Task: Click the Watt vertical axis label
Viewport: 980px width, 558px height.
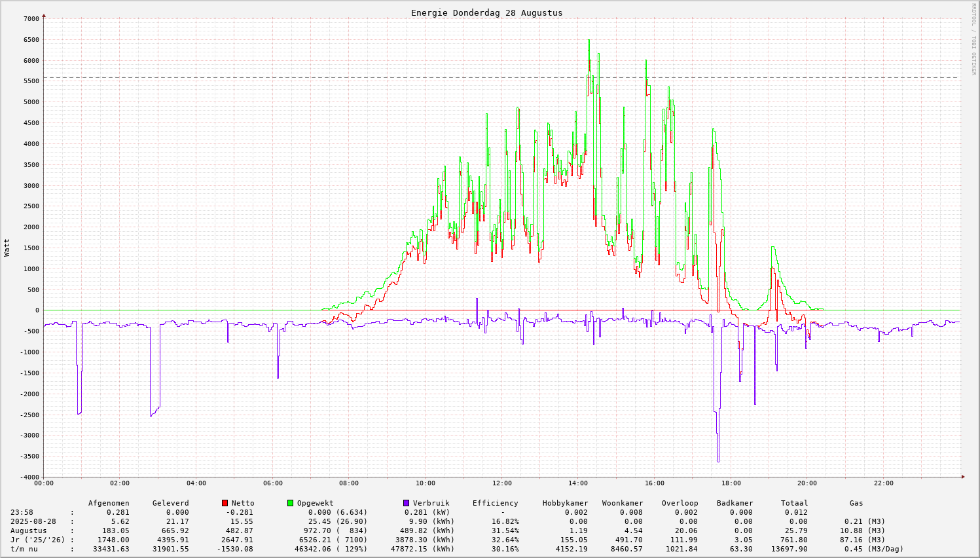Action: coord(7,248)
